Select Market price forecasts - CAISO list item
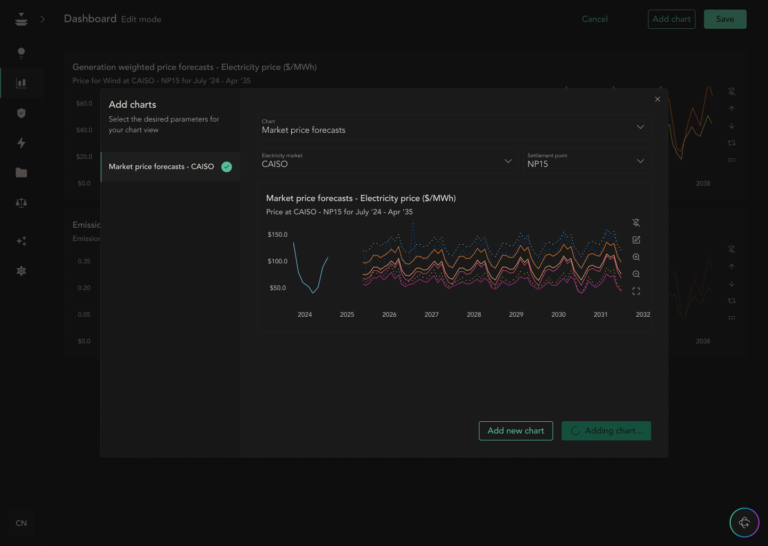Screen dimensions: 768x546 [x=170, y=167]
